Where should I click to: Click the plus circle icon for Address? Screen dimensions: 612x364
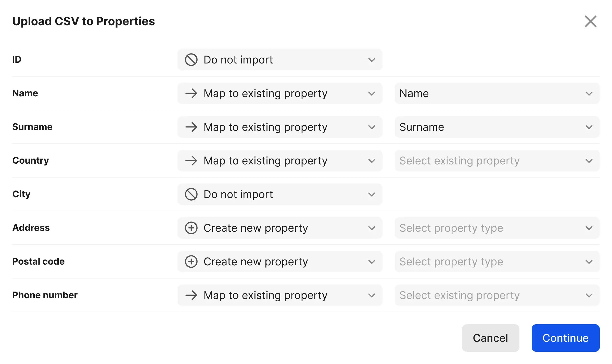[191, 228]
